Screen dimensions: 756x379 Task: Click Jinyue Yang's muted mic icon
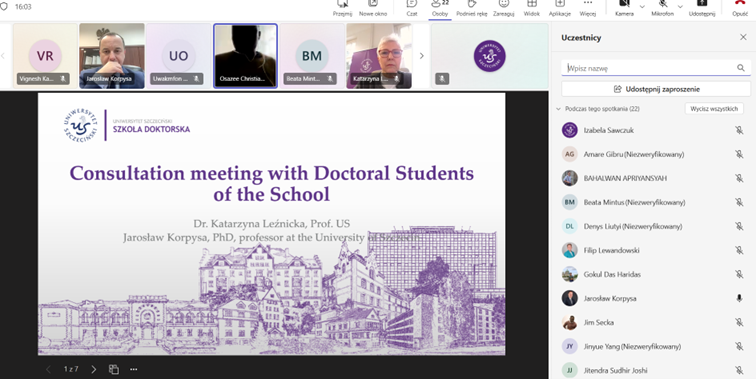(739, 346)
